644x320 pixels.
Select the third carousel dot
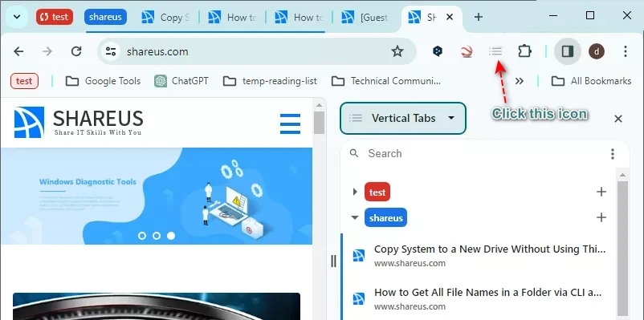click(x=171, y=236)
